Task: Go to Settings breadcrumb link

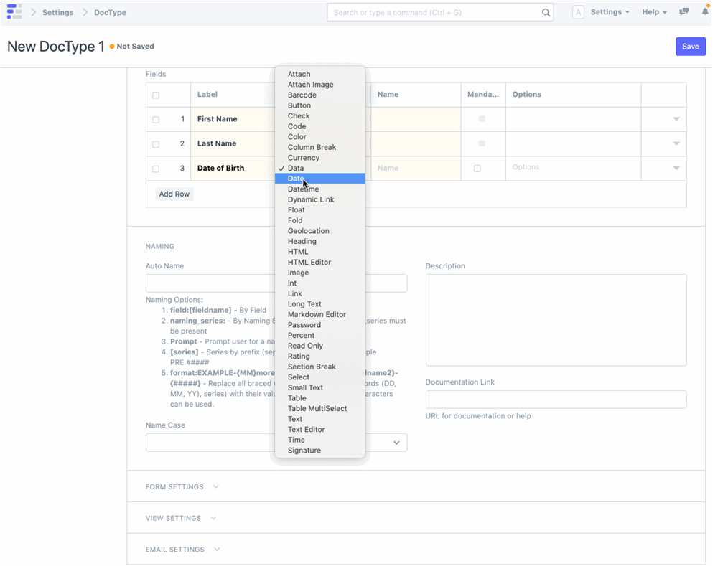Action: tap(58, 12)
